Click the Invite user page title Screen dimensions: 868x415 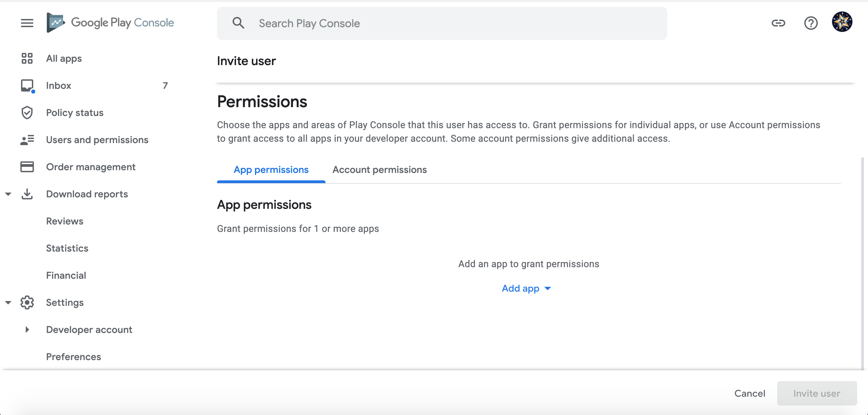coord(246,61)
